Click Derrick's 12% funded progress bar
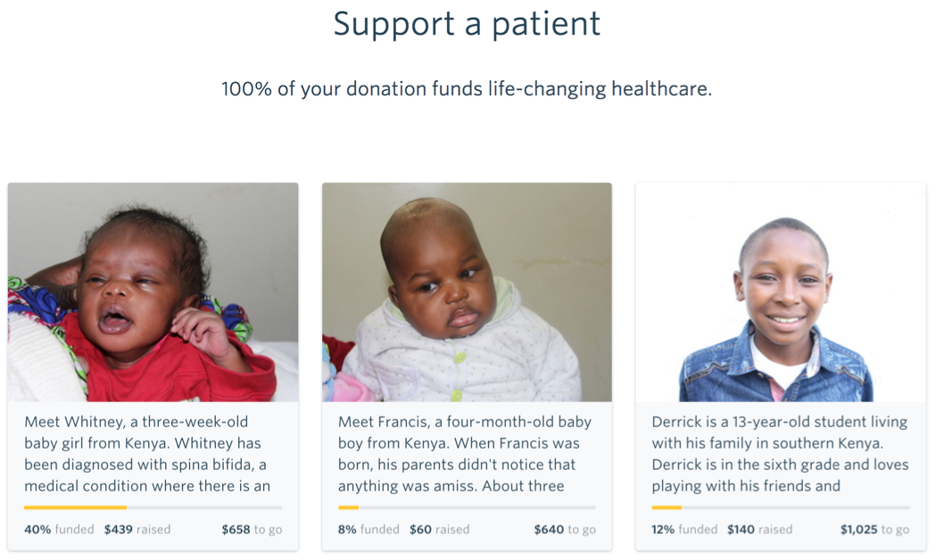 click(x=781, y=507)
